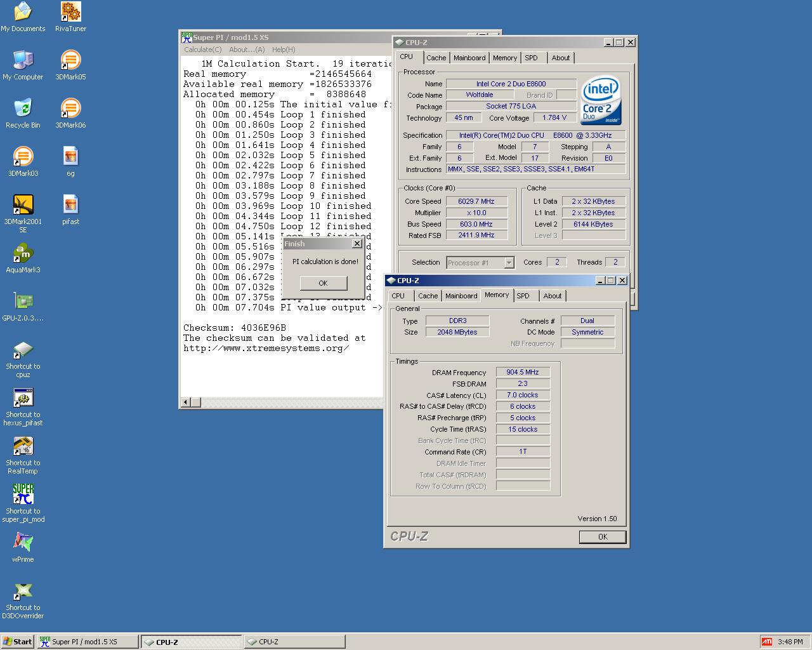Switch to Mainboard tab in upper CPU-Z
The height and width of the screenshot is (650, 812).
(x=469, y=58)
